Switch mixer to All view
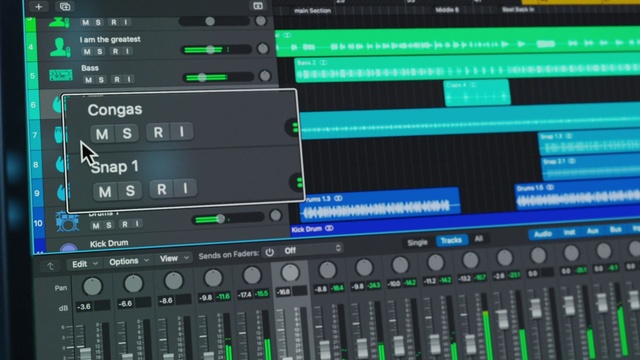 478,239
